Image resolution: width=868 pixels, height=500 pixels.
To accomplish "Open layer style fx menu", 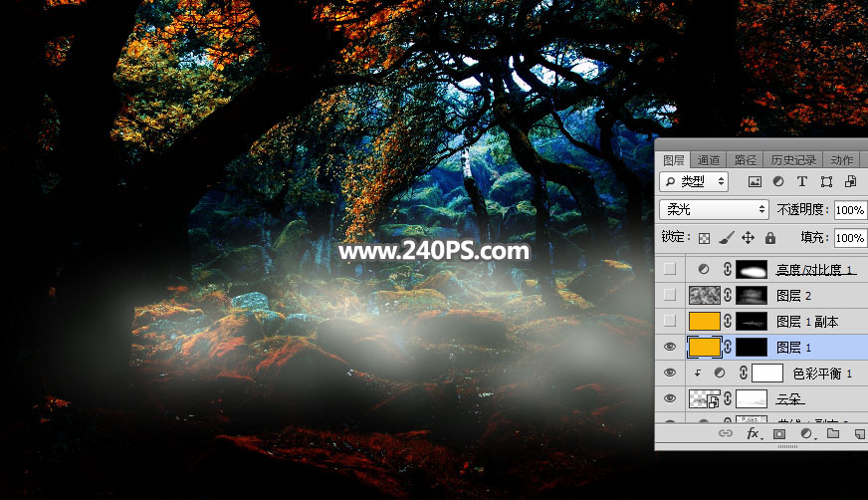I will point(753,433).
